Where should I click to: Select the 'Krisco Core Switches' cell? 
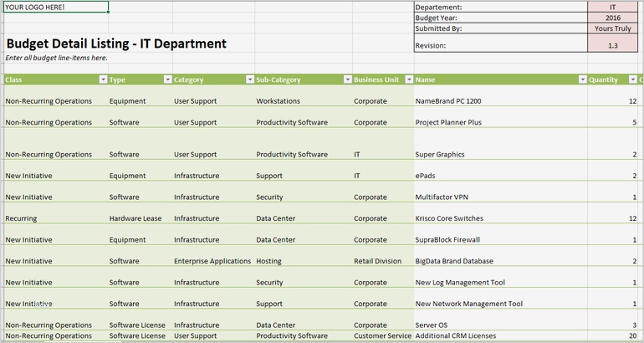pyautogui.click(x=501, y=213)
